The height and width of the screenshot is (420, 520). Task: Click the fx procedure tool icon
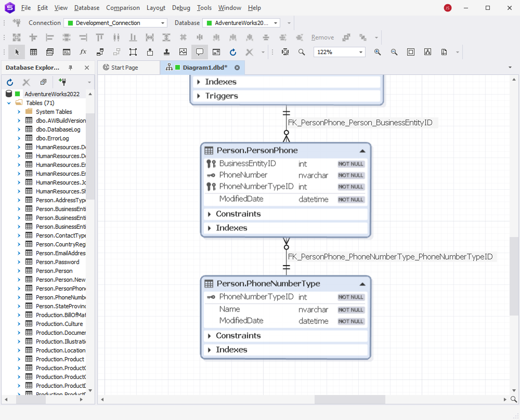click(83, 52)
